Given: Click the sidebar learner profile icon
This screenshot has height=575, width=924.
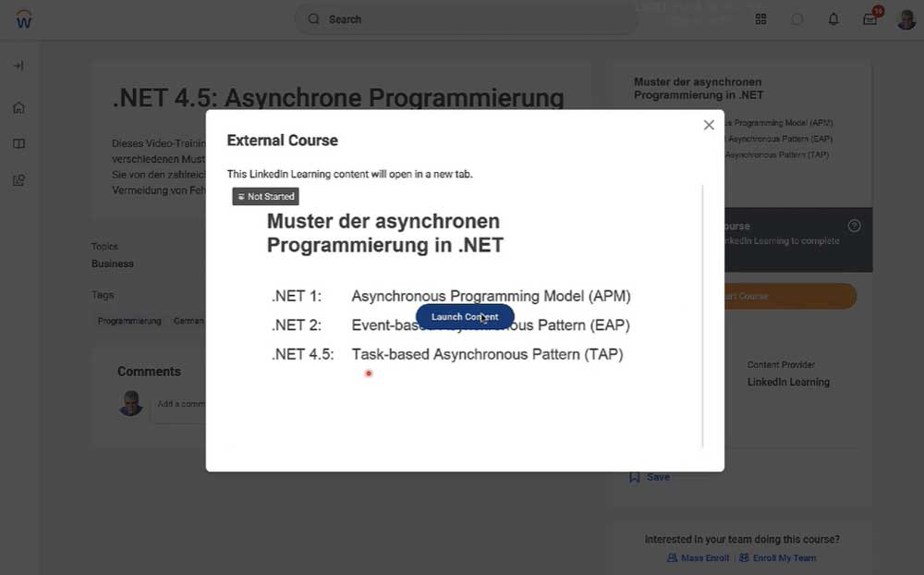Looking at the screenshot, I should pos(18,180).
